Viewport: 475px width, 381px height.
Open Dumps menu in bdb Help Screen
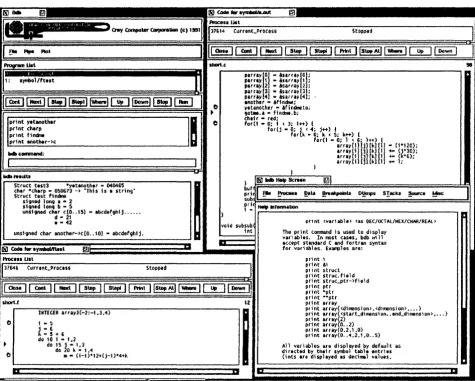(367, 193)
